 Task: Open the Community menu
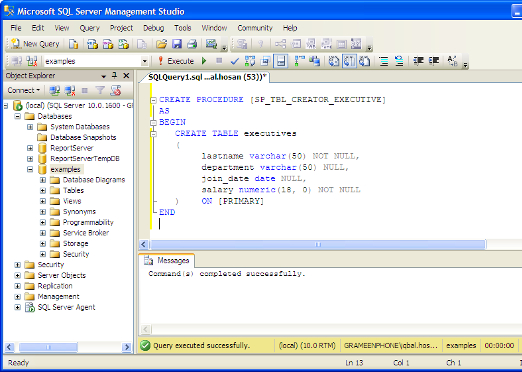click(255, 28)
